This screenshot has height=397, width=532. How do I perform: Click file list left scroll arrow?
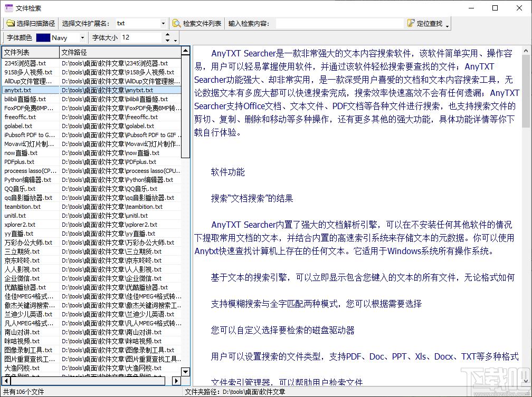pos(5,381)
